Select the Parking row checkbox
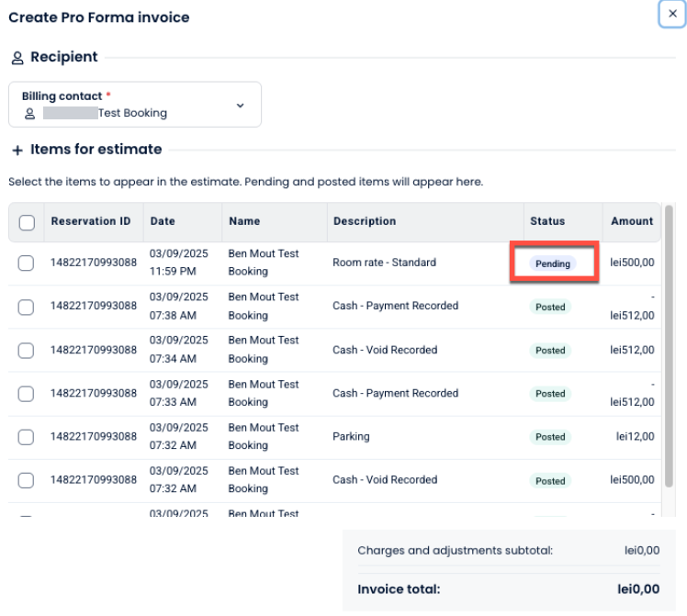 27,437
